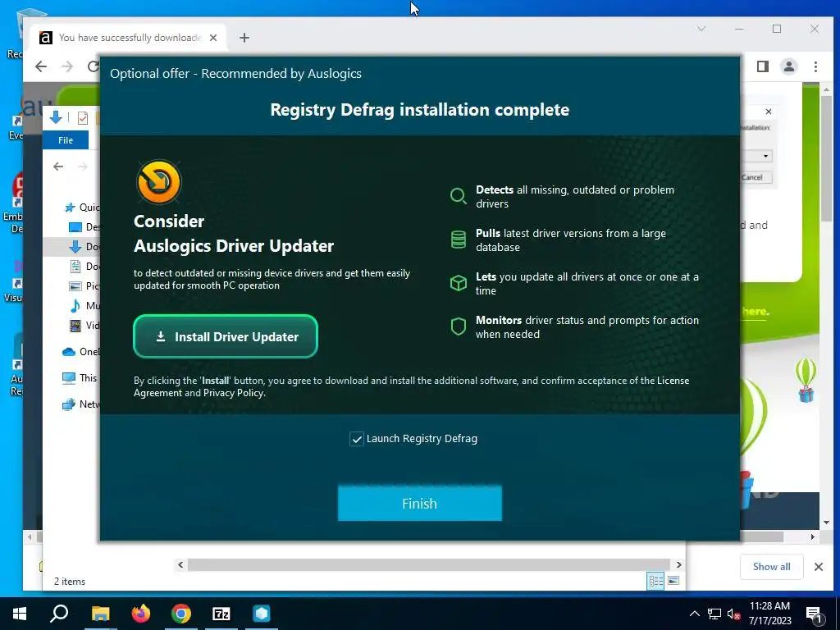Image resolution: width=840 pixels, height=630 pixels.
Task: Click File Explorer scrollbar right arrow
Action: tap(678, 564)
